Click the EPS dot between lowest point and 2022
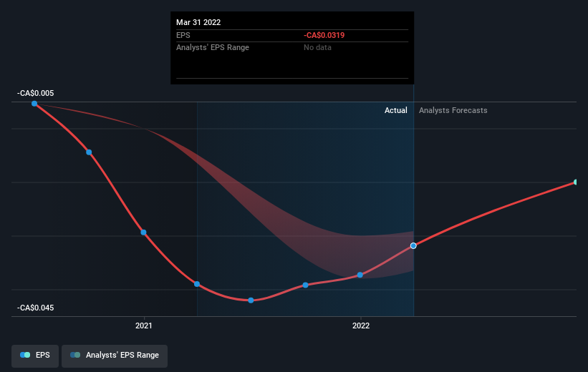Viewport: 588px width, 372px height. tap(305, 285)
